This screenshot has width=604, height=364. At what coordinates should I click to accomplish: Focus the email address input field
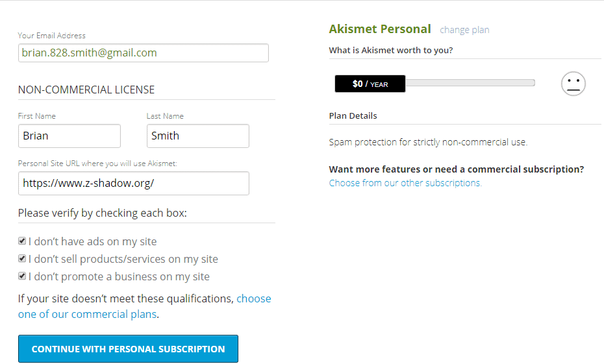coord(144,53)
